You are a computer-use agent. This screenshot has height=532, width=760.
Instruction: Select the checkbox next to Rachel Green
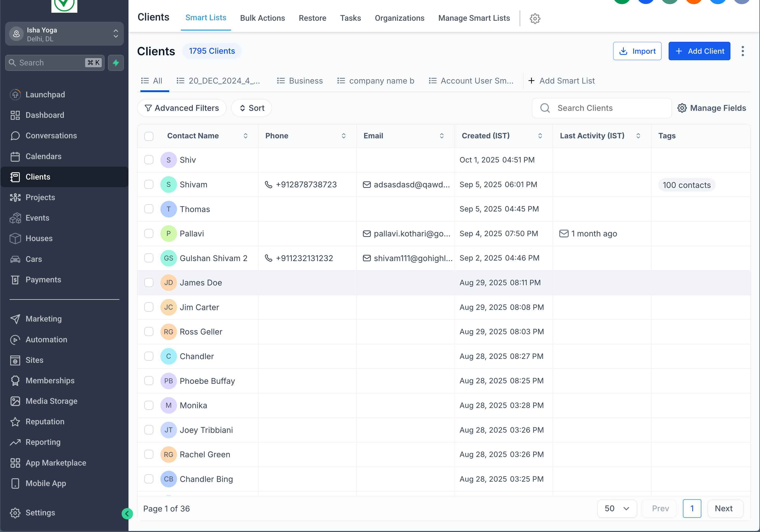[x=149, y=454]
